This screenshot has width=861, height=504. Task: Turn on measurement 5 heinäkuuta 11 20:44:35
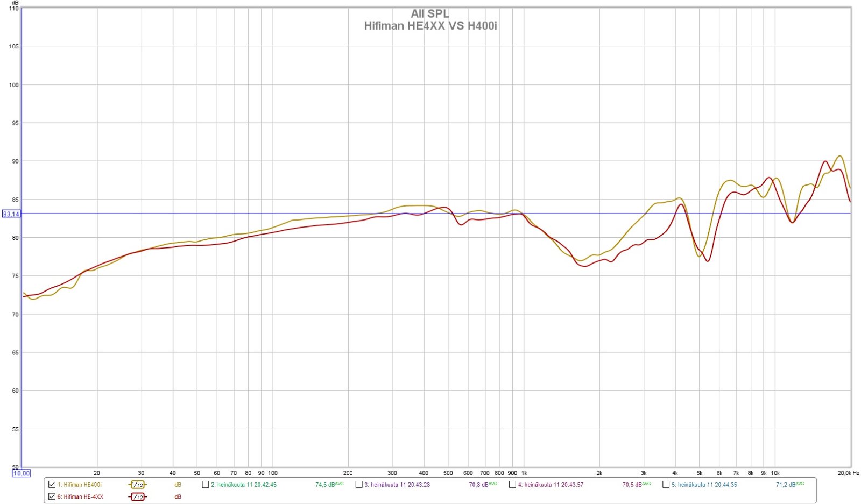tap(666, 485)
